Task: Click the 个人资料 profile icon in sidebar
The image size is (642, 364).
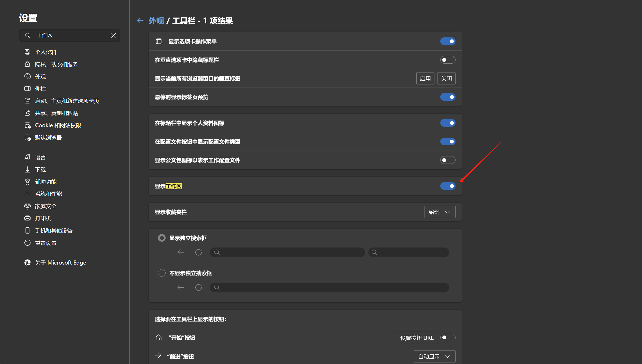Action: 27,52
